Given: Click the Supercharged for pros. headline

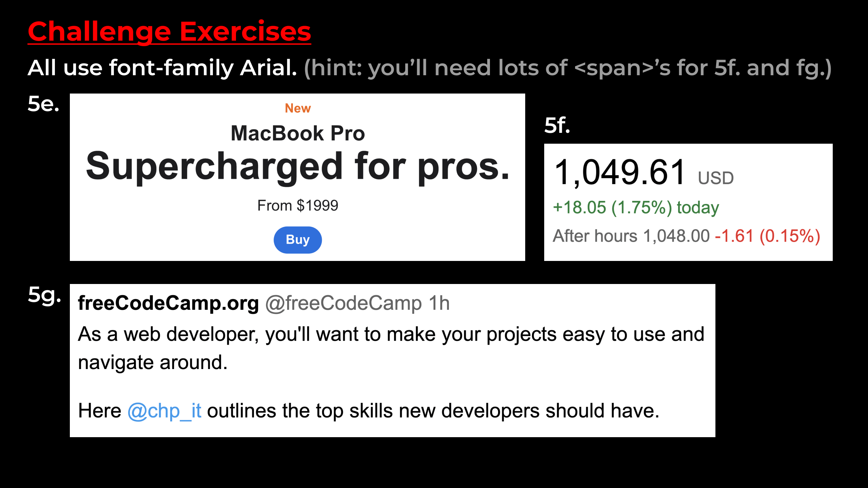Looking at the screenshot, I should [298, 166].
